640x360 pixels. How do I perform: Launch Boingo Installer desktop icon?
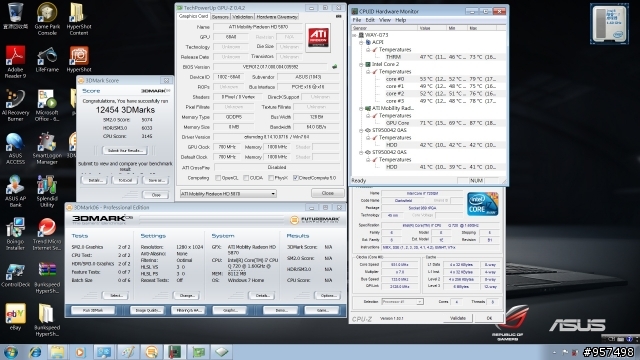[x=15, y=234]
